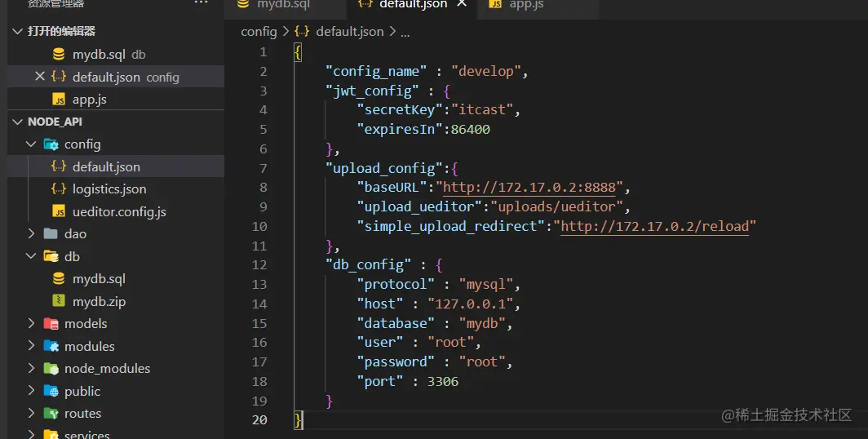Screen dimensions: 868x439
Task: Open the baseURL link http://172.17.0.2:8888
Action: point(529,187)
